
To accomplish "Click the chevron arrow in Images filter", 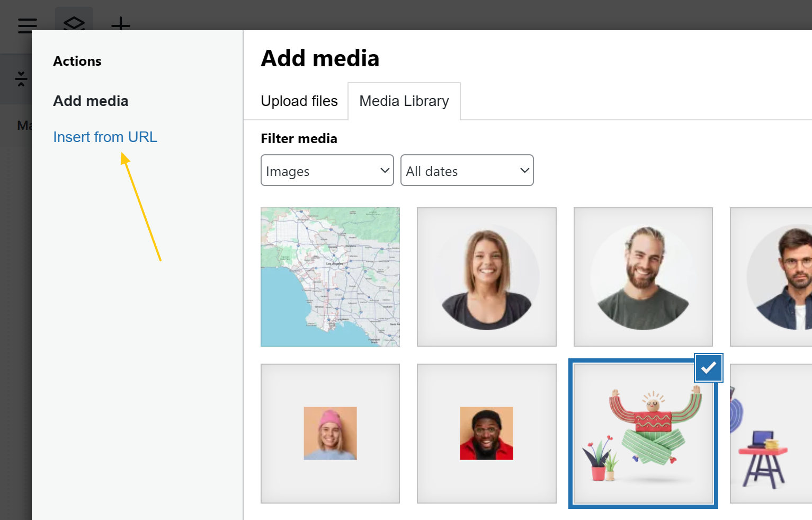I will point(385,171).
